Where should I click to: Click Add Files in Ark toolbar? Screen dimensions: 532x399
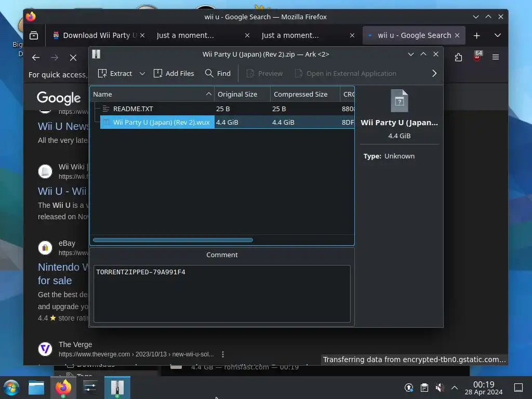174,73
